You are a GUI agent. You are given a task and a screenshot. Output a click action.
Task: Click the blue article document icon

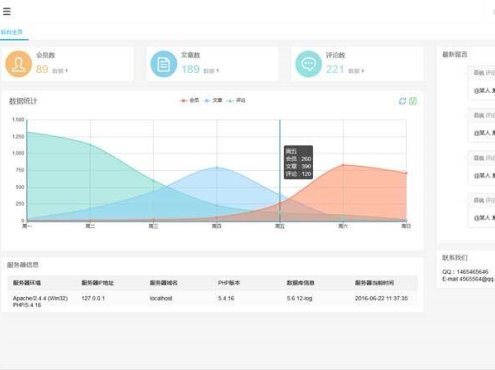coord(163,64)
